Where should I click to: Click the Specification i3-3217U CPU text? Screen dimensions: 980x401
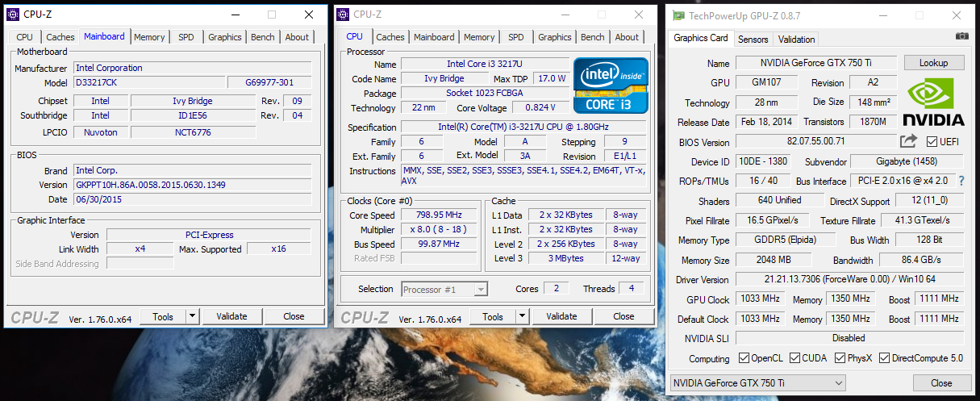coord(523,127)
